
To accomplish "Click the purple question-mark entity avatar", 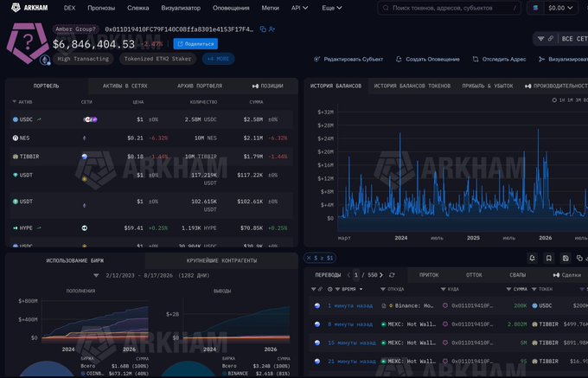I will pyautogui.click(x=28, y=42).
